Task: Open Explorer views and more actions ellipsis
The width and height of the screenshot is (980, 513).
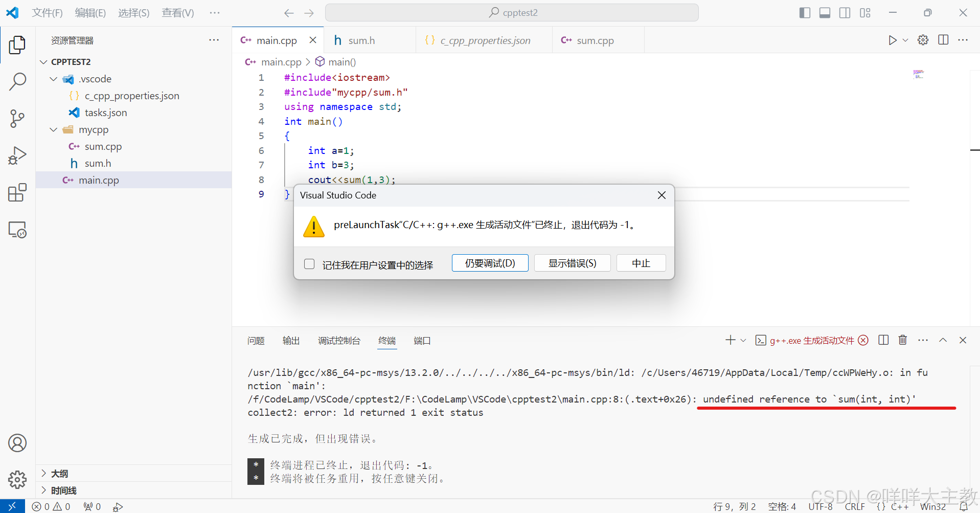Action: click(x=214, y=40)
